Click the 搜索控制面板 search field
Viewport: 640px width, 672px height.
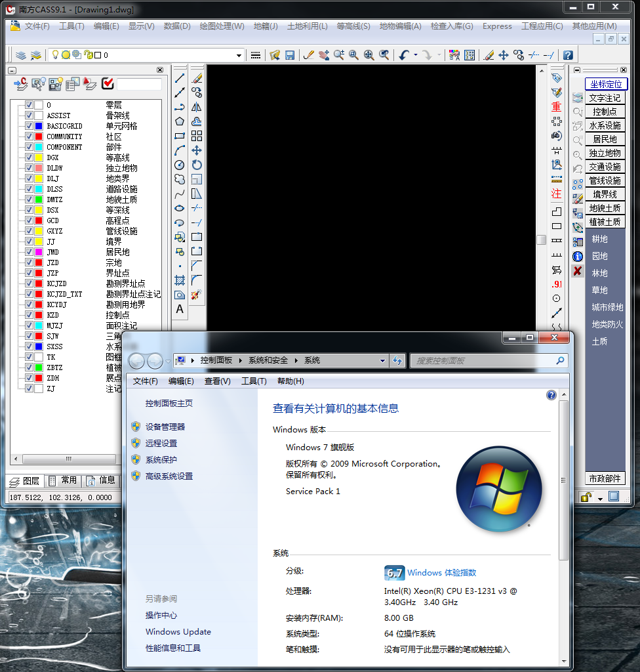(x=489, y=361)
